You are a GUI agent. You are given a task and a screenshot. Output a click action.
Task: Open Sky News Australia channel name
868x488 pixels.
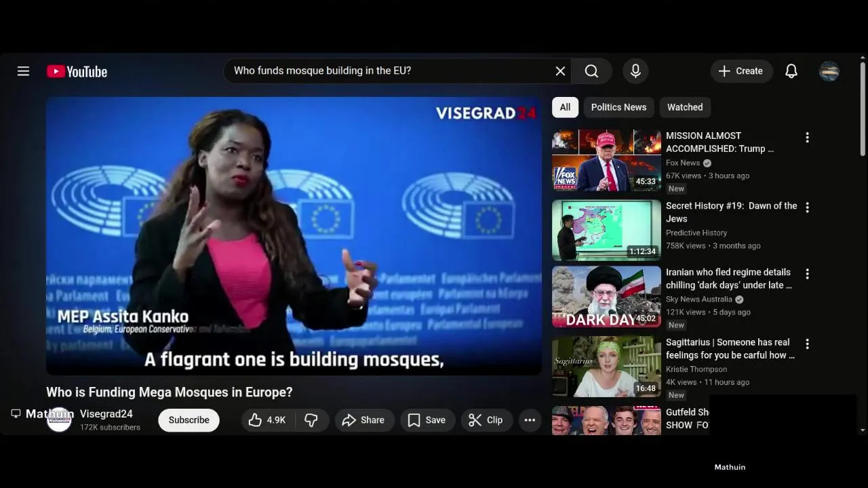(699, 299)
